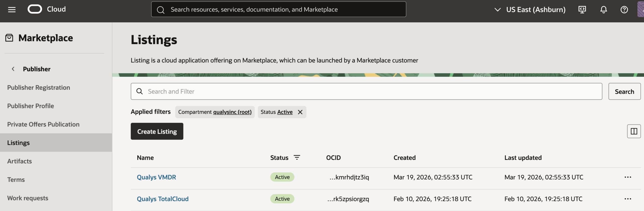Image resolution: width=644 pixels, height=211 pixels.
Task: Click the Active badge for Qualys TotalCloud
Action: (282, 199)
